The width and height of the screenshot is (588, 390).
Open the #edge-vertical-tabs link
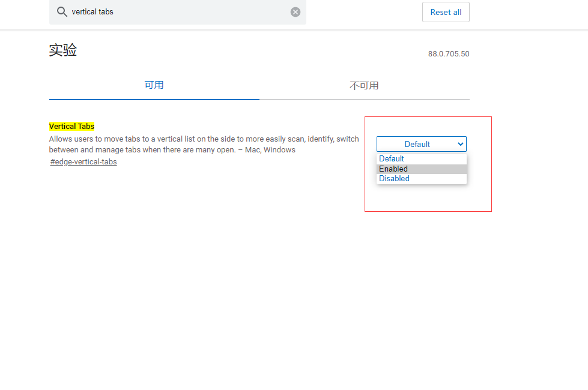click(x=83, y=162)
